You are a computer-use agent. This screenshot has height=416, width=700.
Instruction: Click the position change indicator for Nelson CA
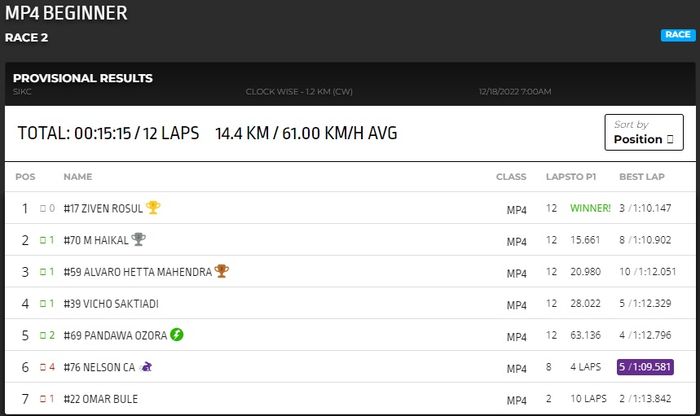click(47, 367)
